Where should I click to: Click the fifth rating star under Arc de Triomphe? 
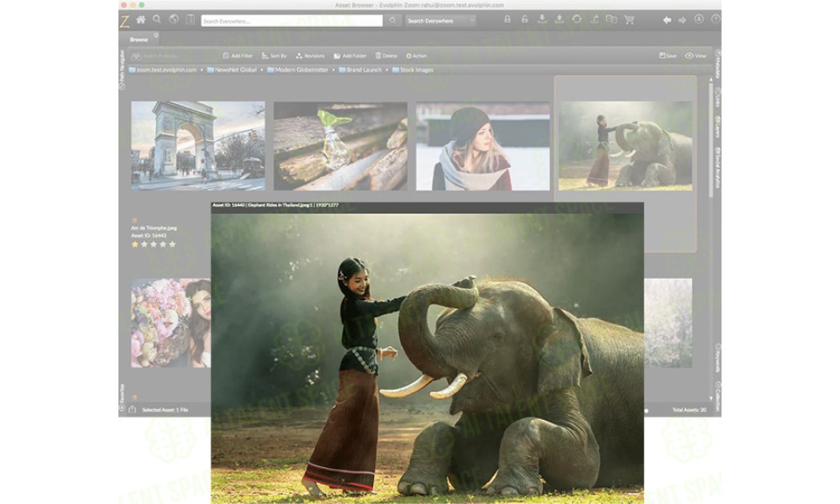tap(172, 244)
